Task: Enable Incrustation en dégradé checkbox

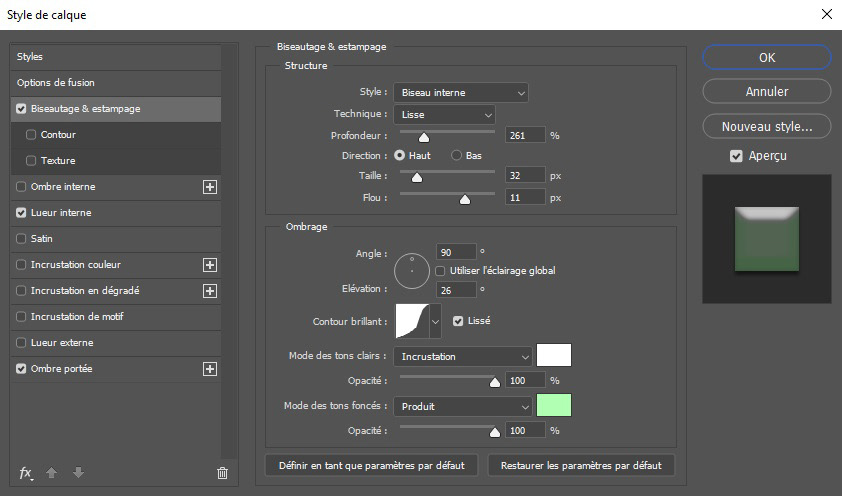Action: click(x=21, y=290)
